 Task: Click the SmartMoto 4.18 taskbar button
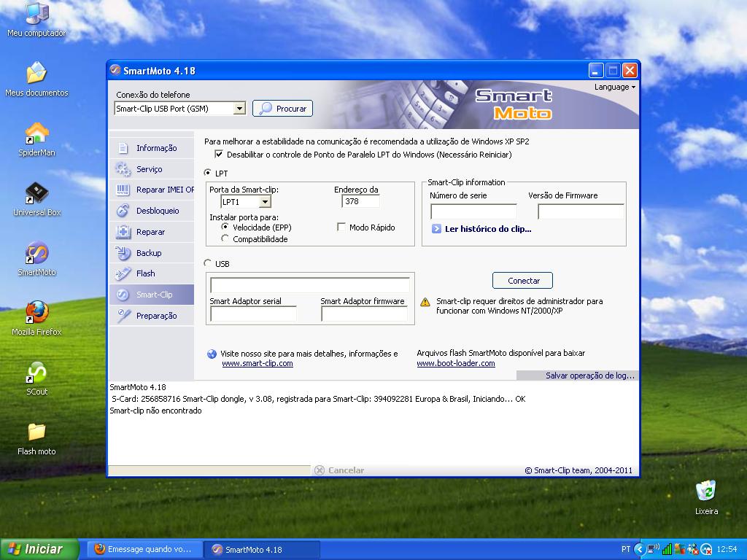click(x=262, y=549)
